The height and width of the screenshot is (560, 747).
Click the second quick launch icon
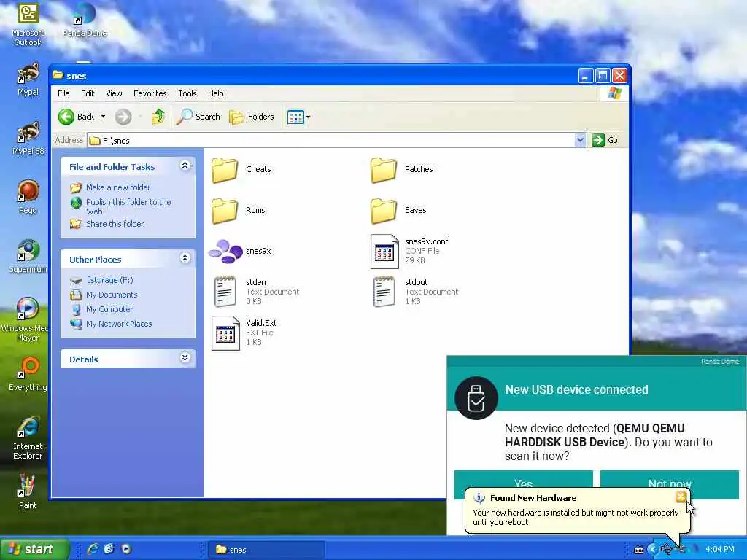coord(109,549)
